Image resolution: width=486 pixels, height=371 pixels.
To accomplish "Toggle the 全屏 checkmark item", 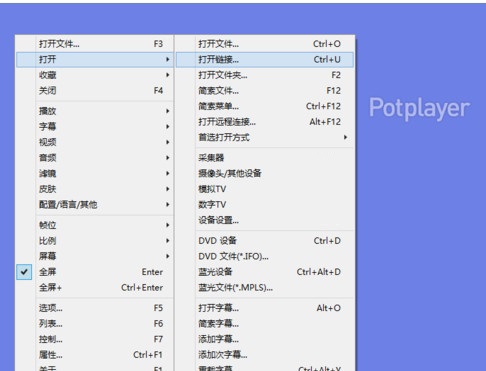I will [95, 272].
